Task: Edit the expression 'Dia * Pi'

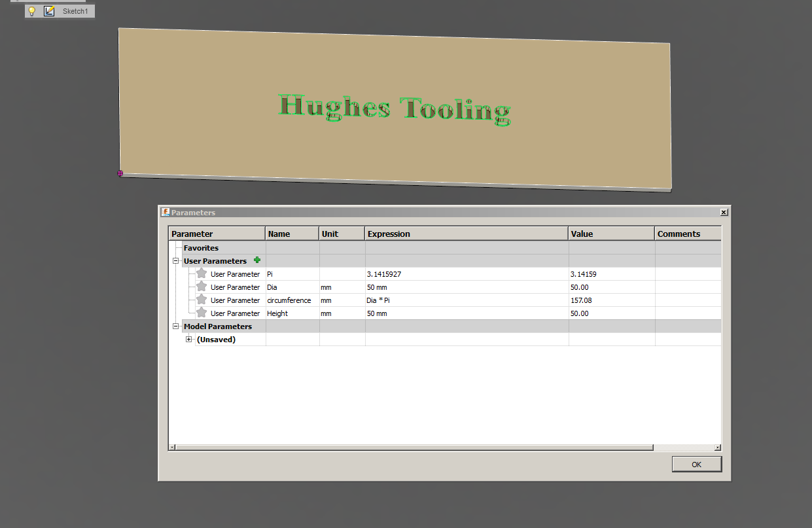Action: (467, 300)
